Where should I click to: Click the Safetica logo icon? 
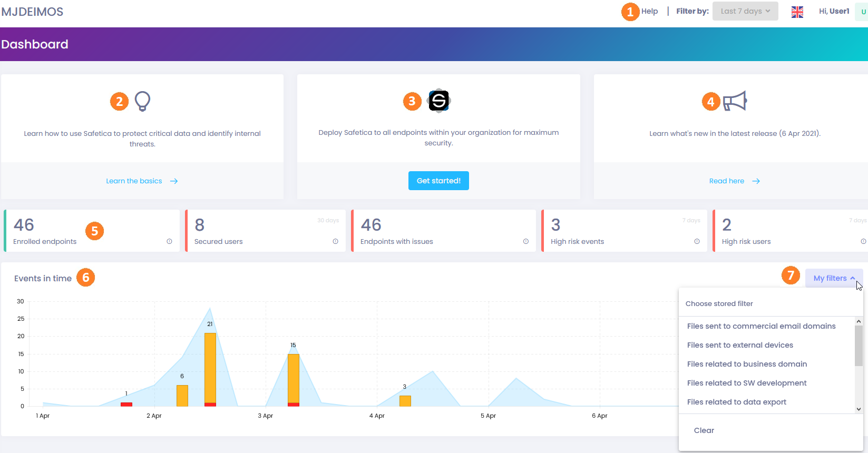[x=438, y=101]
